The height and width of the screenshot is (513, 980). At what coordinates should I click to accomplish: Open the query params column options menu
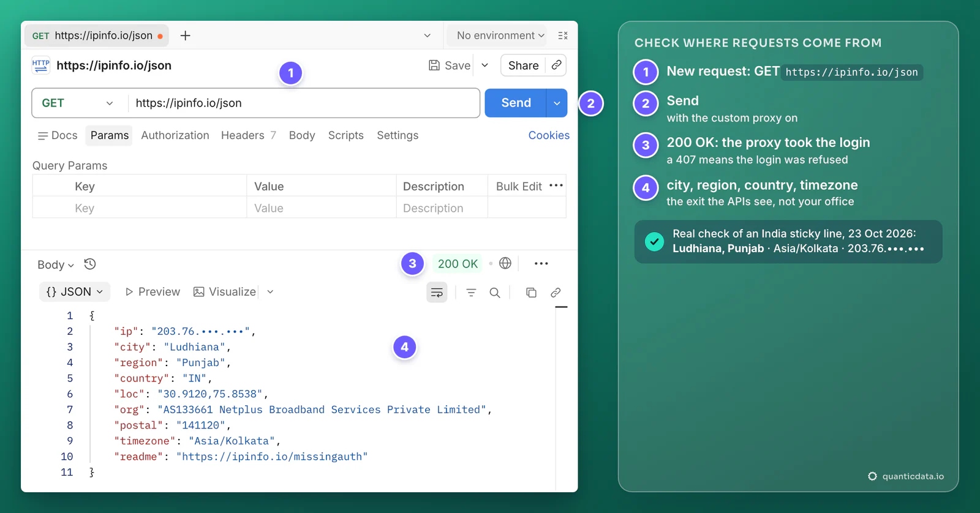(x=556, y=185)
